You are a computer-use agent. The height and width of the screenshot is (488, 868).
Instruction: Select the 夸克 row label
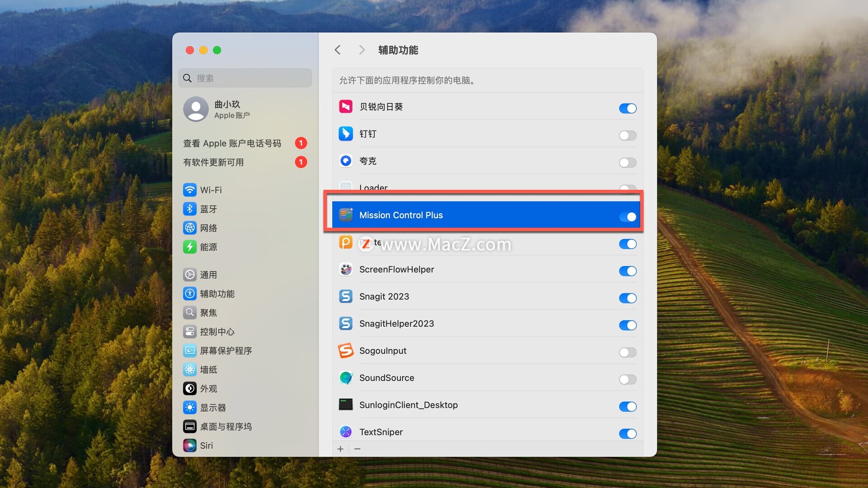[368, 161]
